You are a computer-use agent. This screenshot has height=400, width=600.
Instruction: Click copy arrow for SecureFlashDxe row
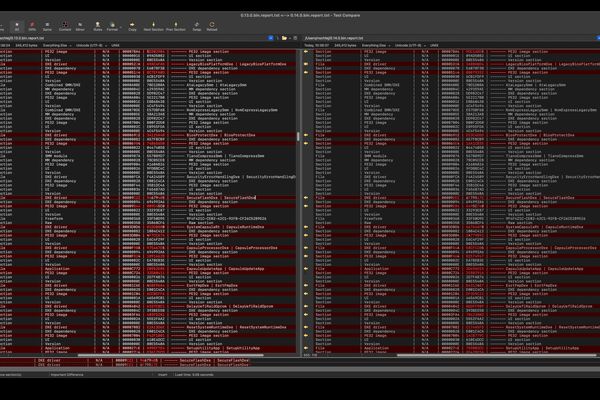[x=306, y=198]
